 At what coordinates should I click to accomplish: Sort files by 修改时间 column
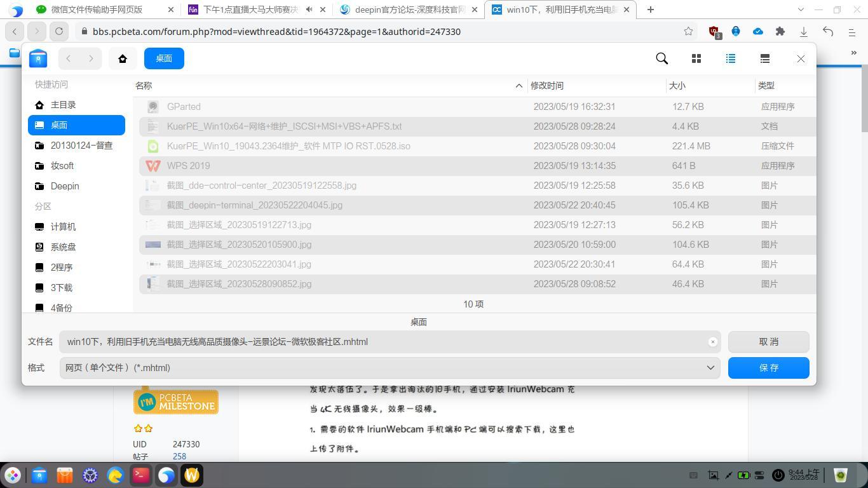pyautogui.click(x=547, y=86)
